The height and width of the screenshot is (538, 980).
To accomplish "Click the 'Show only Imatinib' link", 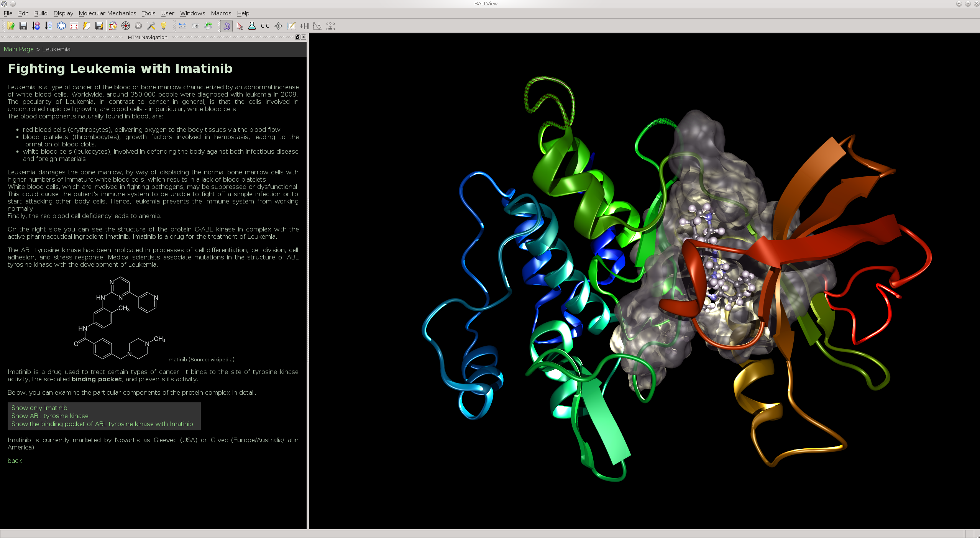I will (x=39, y=408).
